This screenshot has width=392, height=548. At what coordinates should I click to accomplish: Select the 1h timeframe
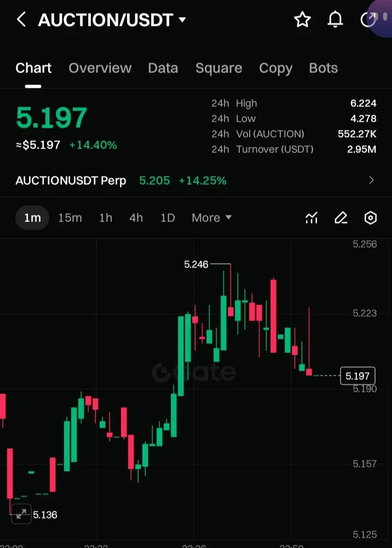106,218
